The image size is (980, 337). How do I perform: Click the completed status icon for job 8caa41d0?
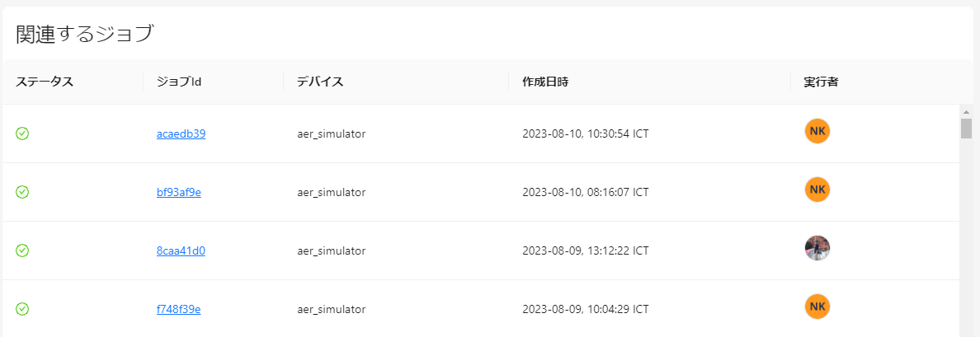tap(22, 250)
